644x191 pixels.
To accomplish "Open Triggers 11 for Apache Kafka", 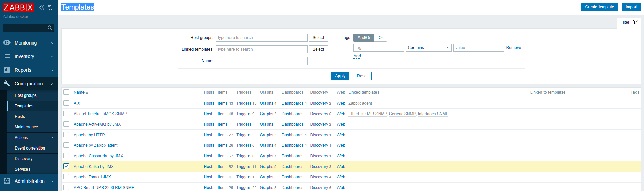I will (x=244, y=167).
